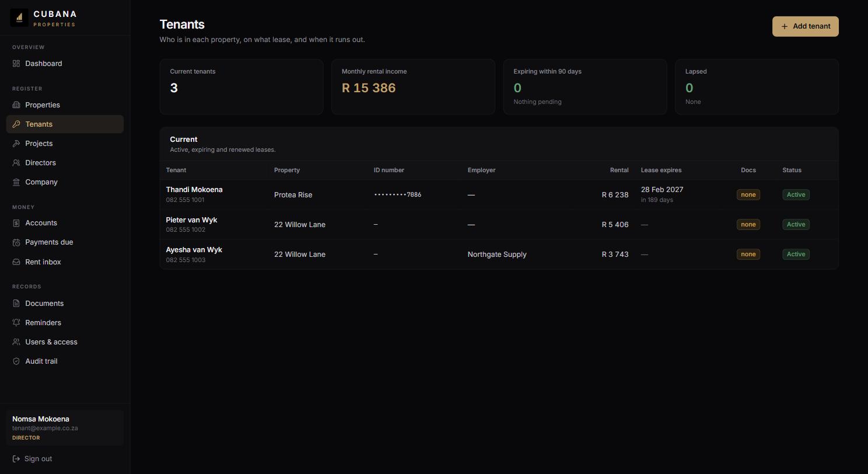
Task: Click the plus icon in Add tenant
Action: [x=785, y=26]
